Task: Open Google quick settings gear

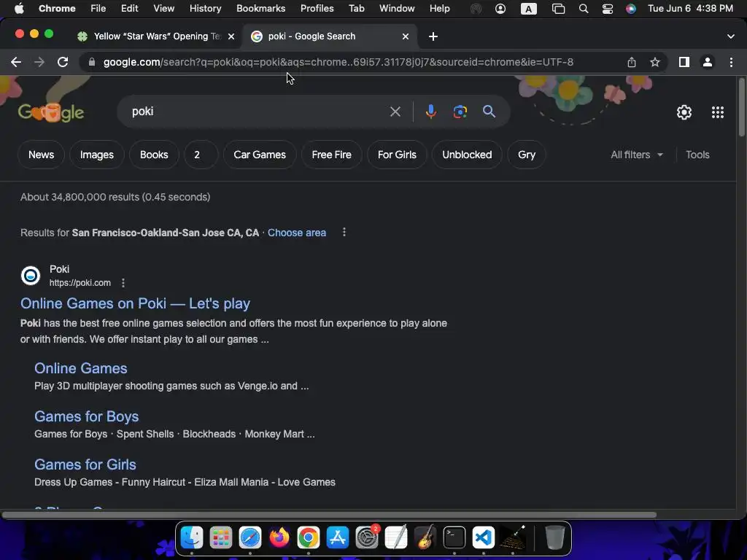Action: pyautogui.click(x=684, y=112)
